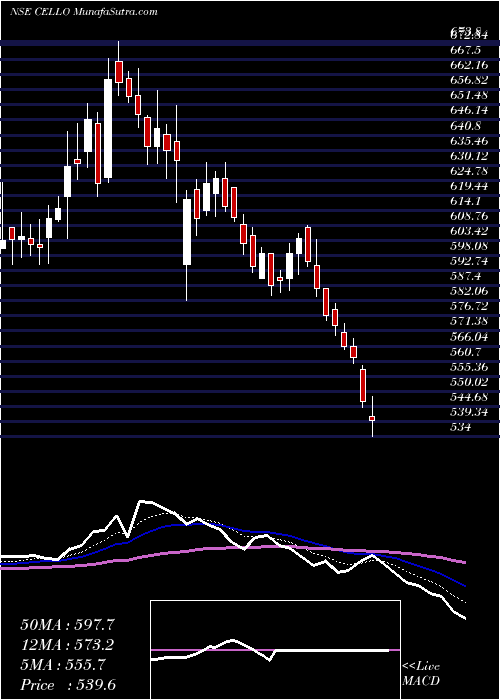Click the 646.14 price axis label
Image resolution: width=500 pixels, height=700 pixels.
[x=469, y=110]
